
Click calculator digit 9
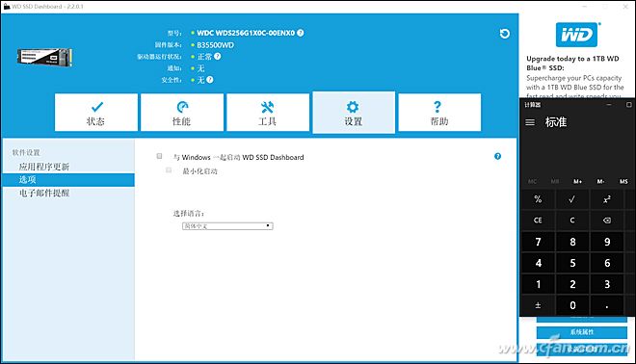(x=607, y=242)
